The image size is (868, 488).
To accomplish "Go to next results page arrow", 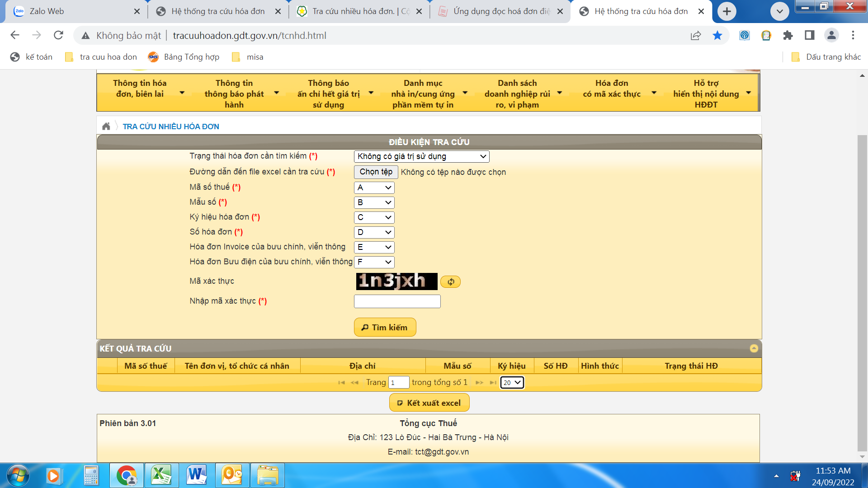I will pos(479,383).
